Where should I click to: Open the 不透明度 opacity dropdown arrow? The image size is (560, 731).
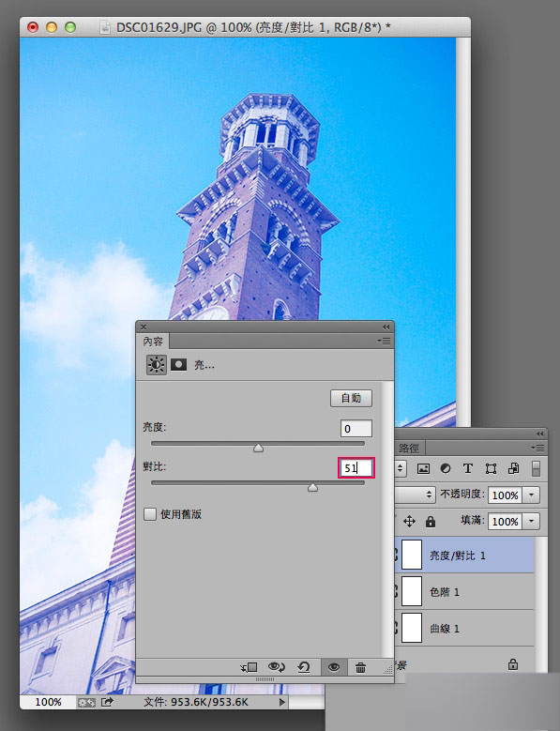click(531, 495)
